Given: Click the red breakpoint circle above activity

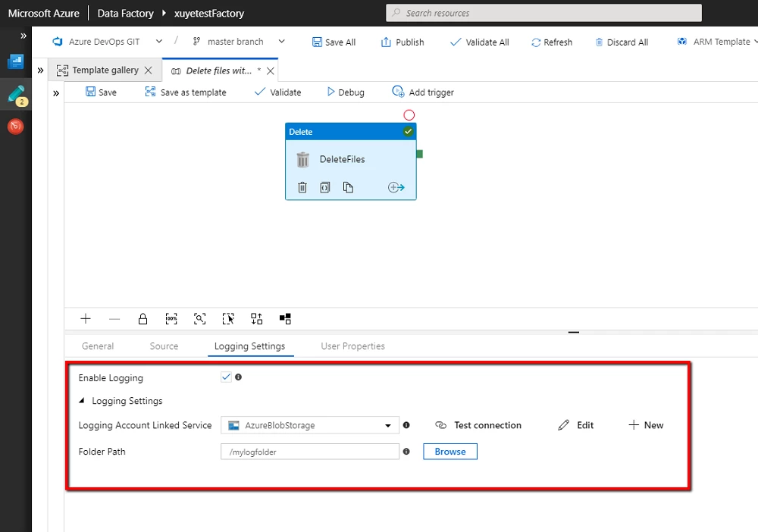Looking at the screenshot, I should click(409, 115).
